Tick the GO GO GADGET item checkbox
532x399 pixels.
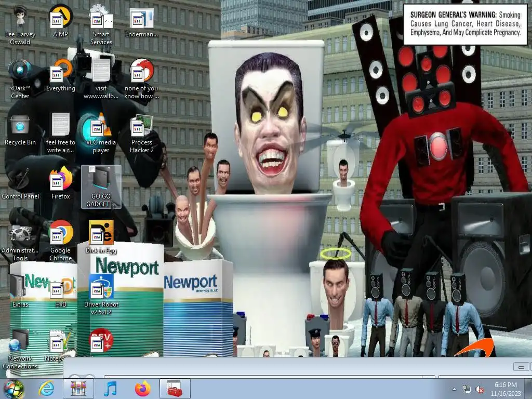tap(92, 169)
